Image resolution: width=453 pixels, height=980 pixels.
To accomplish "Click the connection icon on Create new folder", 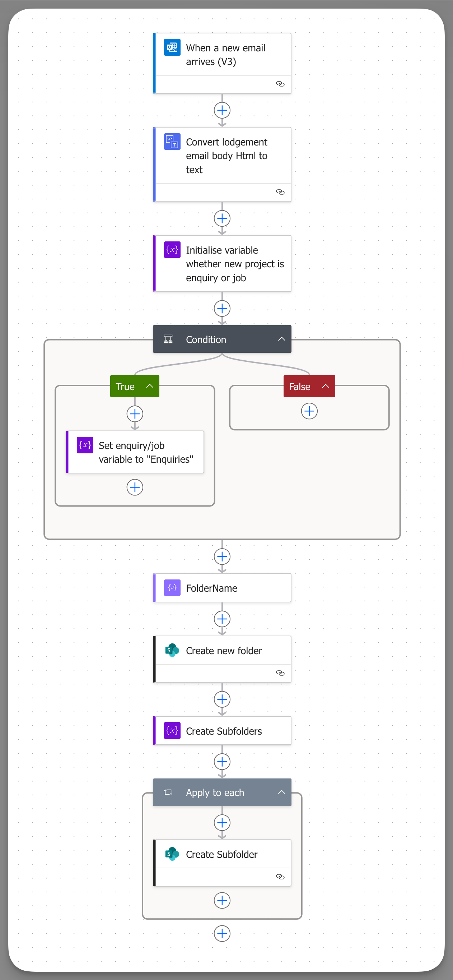I will click(280, 673).
